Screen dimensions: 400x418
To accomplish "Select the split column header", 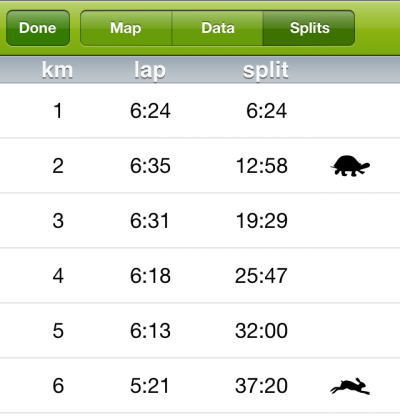I will click(265, 71).
